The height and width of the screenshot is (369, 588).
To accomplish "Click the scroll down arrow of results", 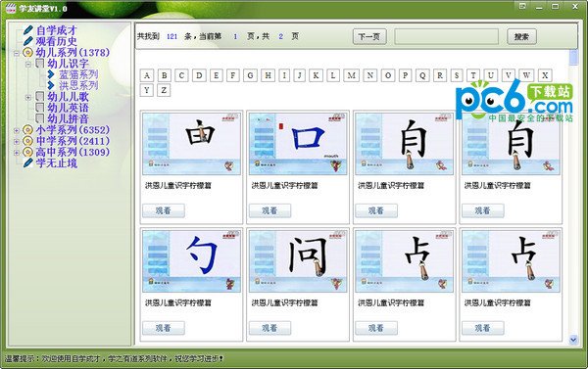I will (x=573, y=340).
